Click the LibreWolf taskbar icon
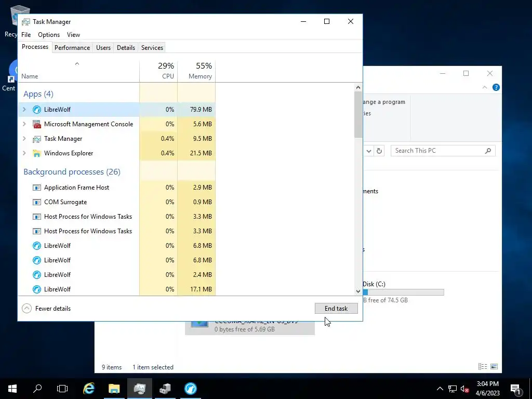The width and height of the screenshot is (532, 399). [190, 389]
